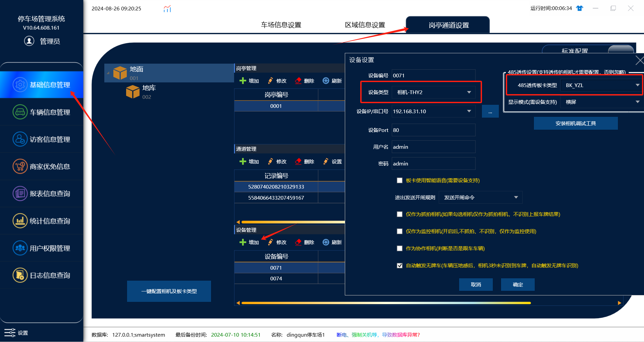Click the skin shirt icon in title bar
Viewport: 644px width, 342px height.
(580, 8)
